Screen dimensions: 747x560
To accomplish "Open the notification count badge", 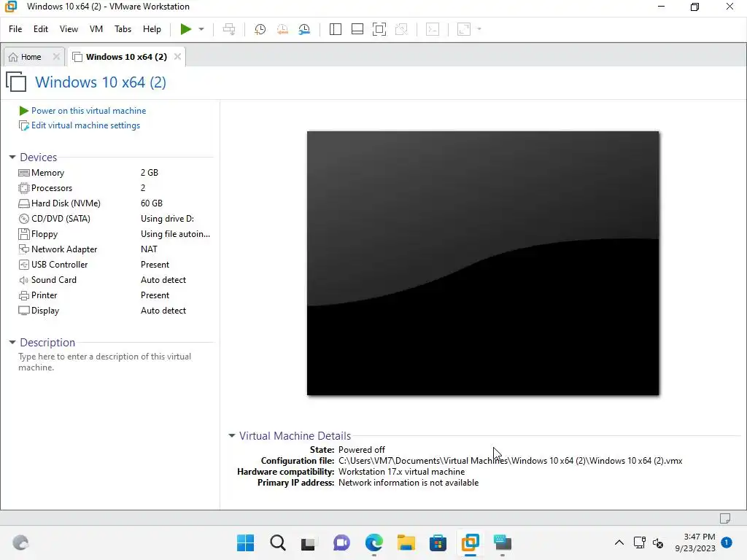I will (x=727, y=542).
